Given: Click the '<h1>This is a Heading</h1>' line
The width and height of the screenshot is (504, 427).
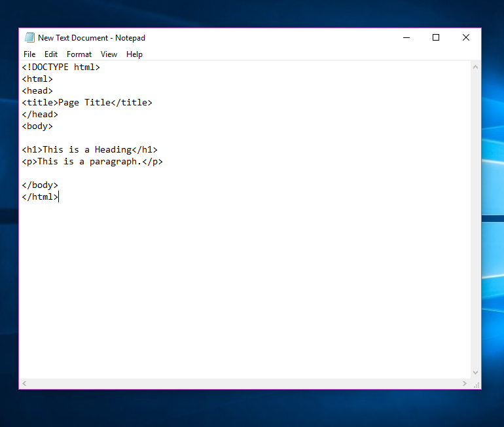Looking at the screenshot, I should (x=90, y=150).
